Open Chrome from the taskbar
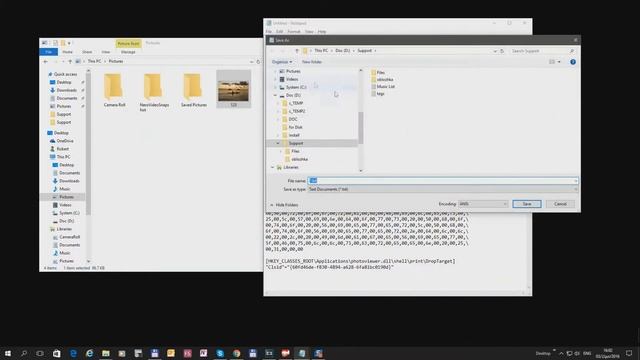Screen dimensions: 640x360 coord(236,353)
